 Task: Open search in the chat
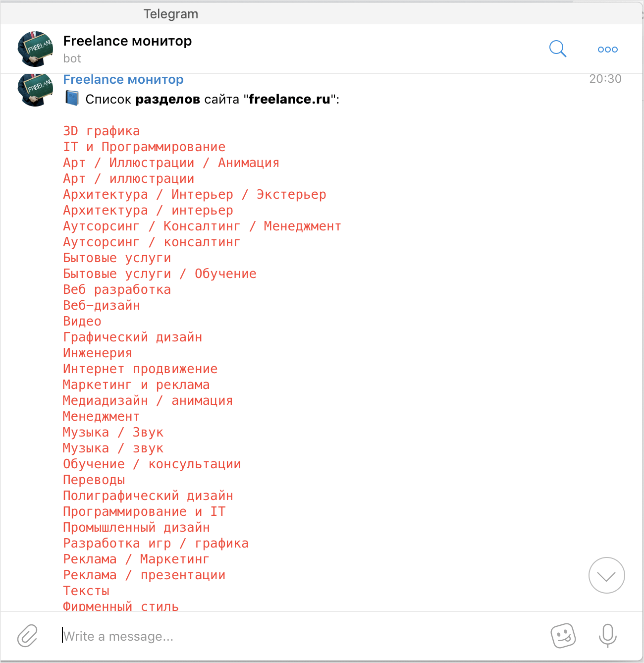point(558,49)
